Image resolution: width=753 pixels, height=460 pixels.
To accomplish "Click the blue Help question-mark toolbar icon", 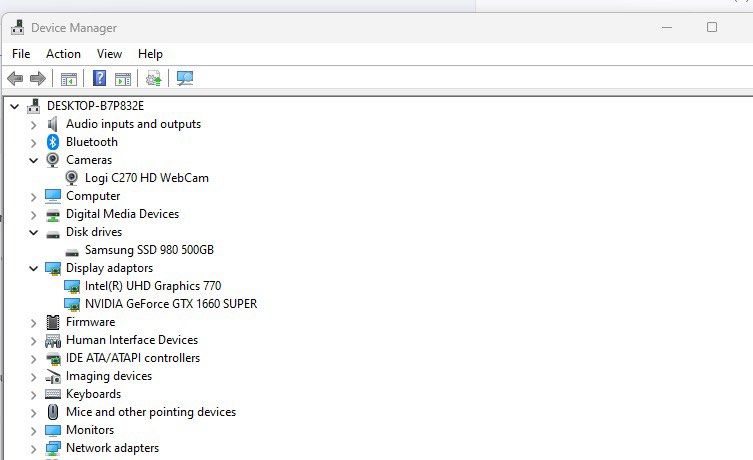I will (x=99, y=78).
